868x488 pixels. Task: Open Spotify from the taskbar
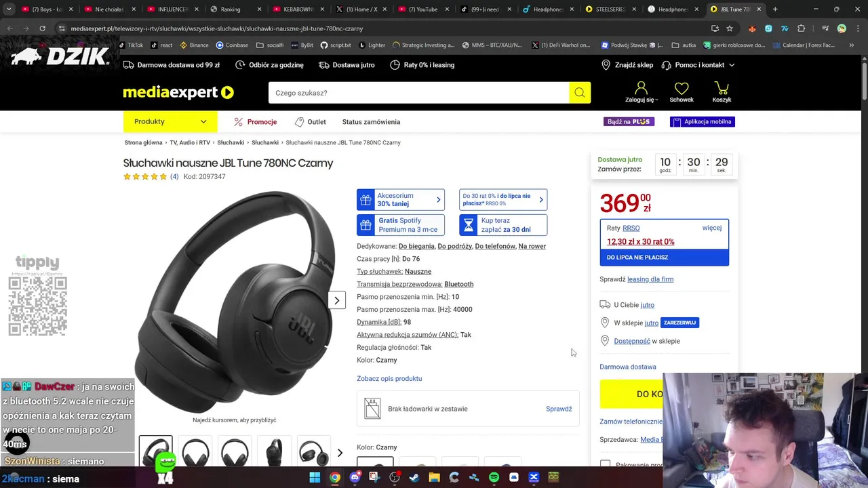[x=494, y=477]
